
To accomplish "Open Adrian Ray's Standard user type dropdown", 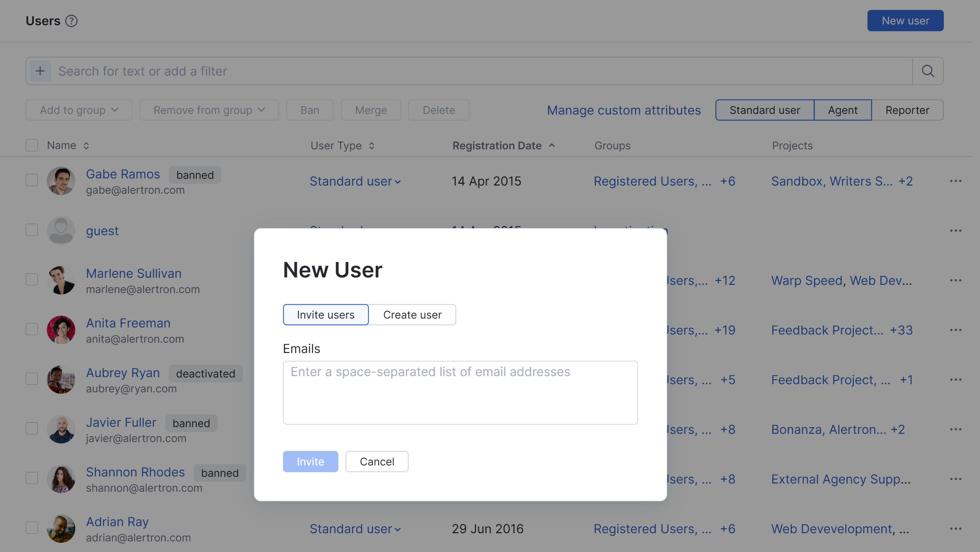I will tap(355, 529).
